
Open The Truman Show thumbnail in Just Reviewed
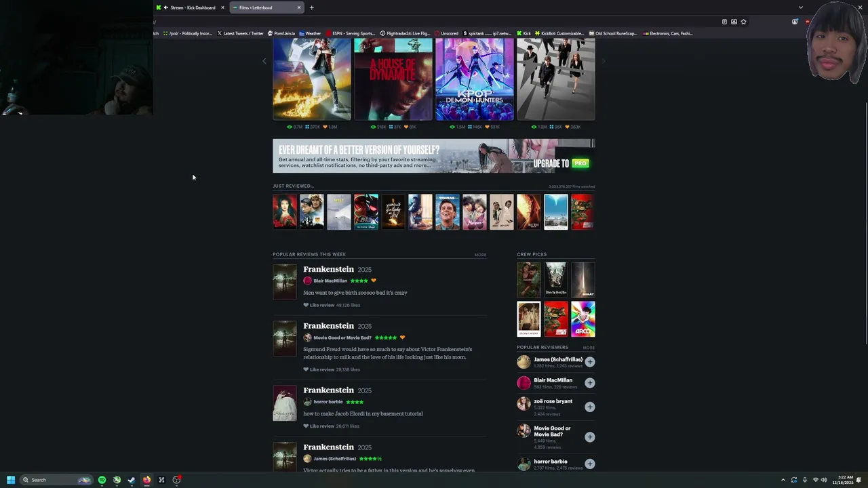tap(447, 212)
